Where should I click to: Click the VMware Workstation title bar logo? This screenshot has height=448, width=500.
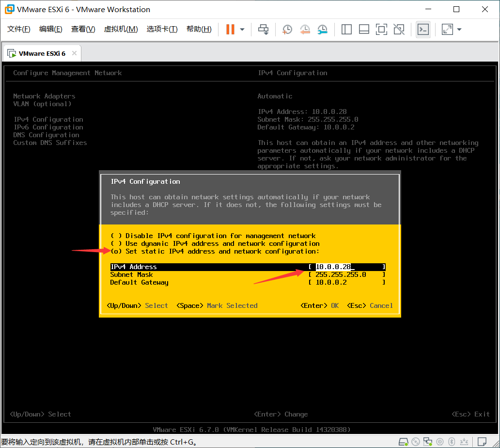click(x=9, y=9)
